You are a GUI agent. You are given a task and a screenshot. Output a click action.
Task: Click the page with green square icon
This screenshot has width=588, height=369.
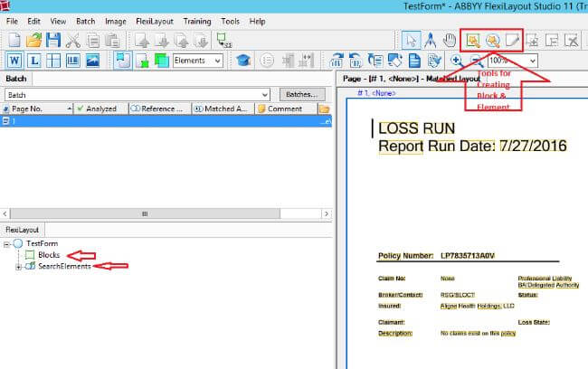[x=142, y=61]
